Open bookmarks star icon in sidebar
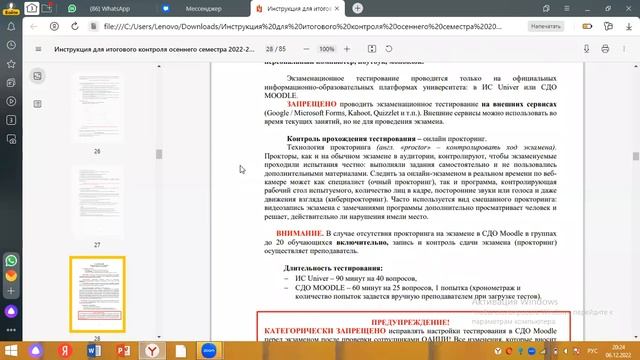Image resolution: width=640 pixels, height=360 pixels. pos(11,64)
